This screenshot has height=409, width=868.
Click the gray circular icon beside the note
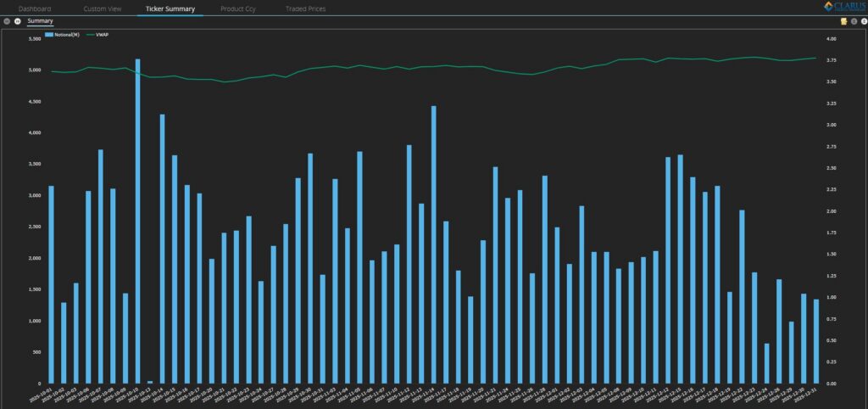[x=853, y=20]
